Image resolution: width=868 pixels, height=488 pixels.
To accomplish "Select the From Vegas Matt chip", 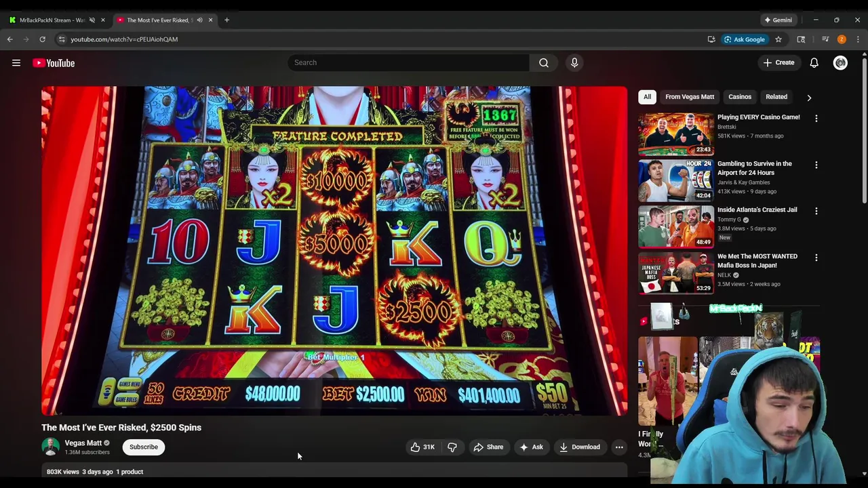I will point(690,97).
